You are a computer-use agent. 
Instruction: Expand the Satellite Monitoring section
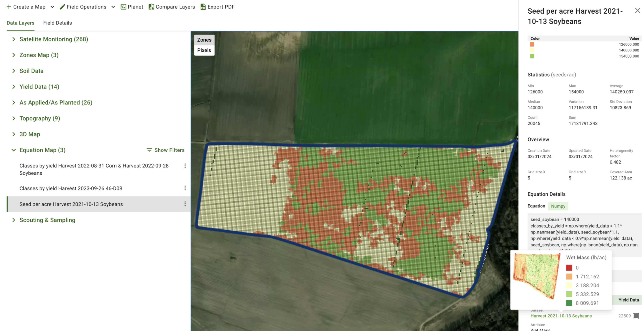[x=14, y=39]
